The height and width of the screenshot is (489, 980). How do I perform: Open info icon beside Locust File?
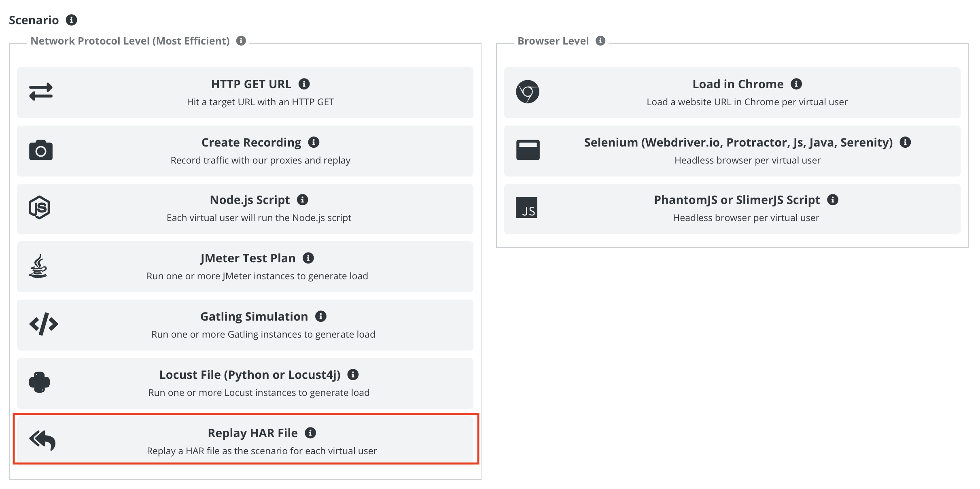coord(353,374)
